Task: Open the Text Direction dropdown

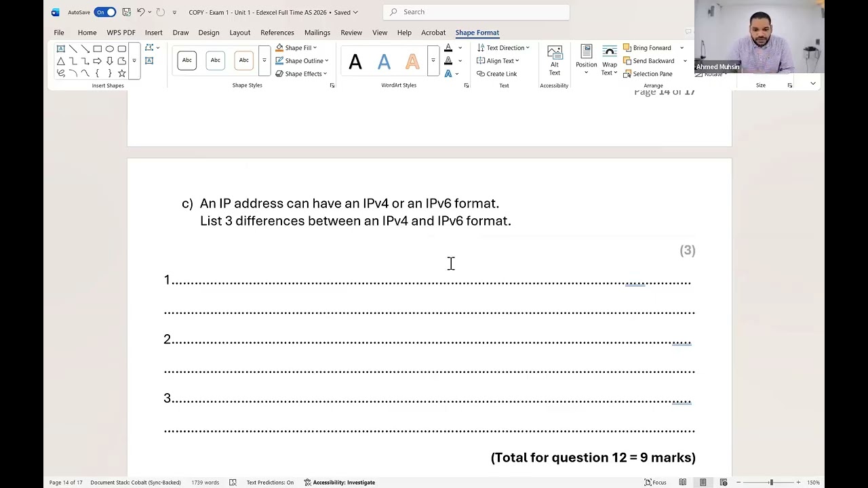Action: point(503,47)
